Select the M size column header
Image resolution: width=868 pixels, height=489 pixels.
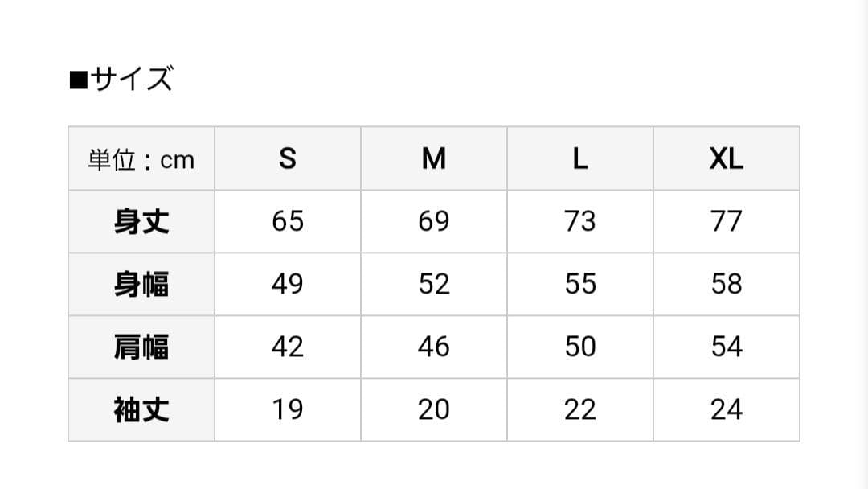click(x=434, y=159)
